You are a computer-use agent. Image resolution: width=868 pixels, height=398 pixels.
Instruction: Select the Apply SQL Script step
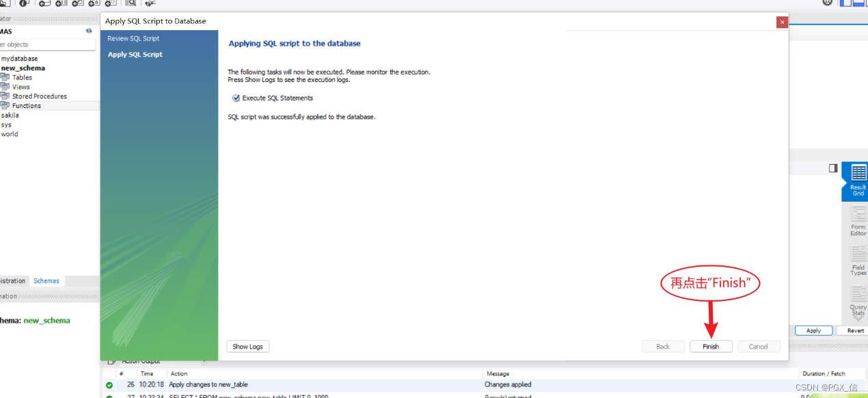pos(135,55)
